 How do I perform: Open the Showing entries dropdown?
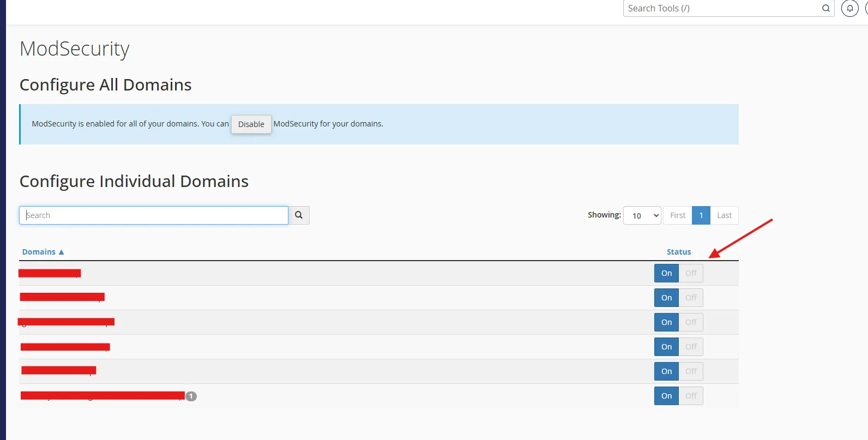[642, 215]
